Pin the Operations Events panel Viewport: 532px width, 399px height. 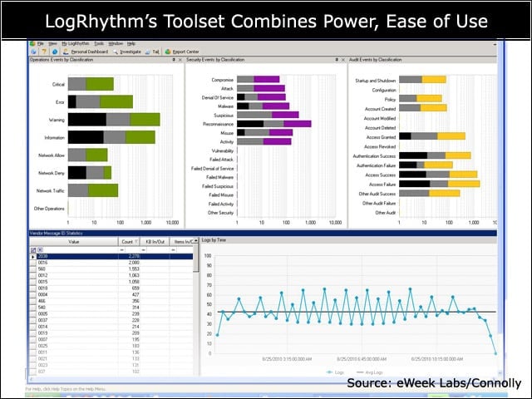click(174, 60)
